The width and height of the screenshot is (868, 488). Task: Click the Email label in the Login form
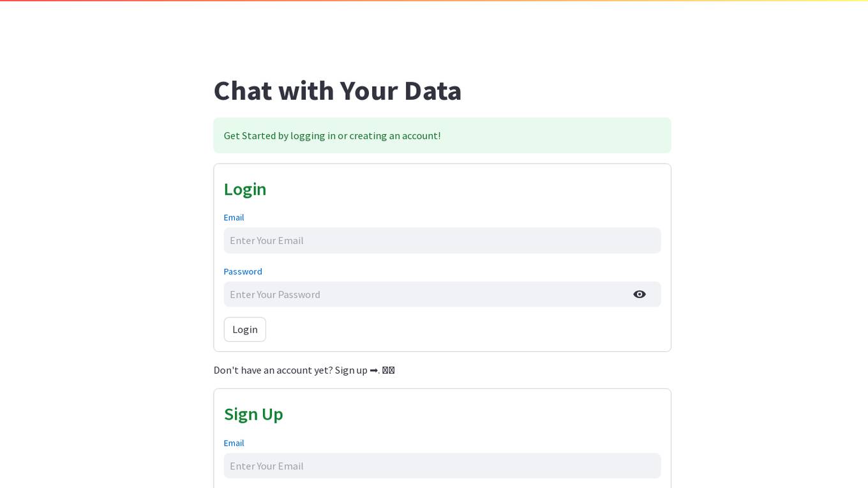pyautogui.click(x=234, y=217)
